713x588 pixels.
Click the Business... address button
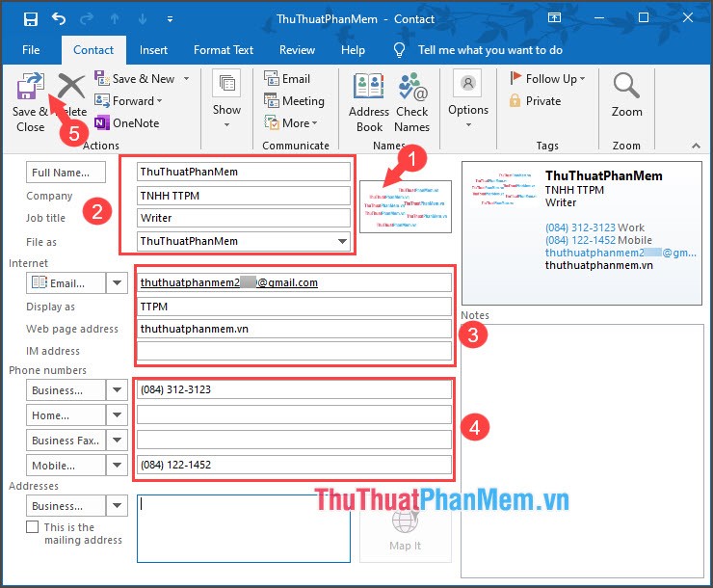[x=66, y=506]
